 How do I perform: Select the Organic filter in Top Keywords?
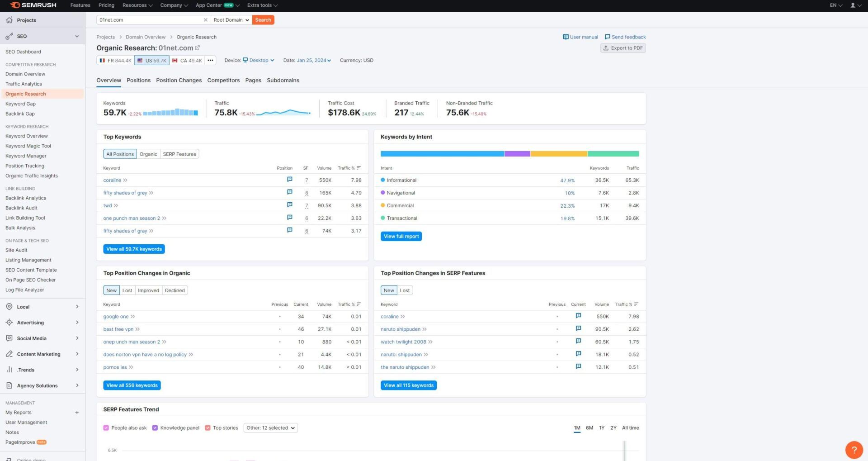(148, 154)
